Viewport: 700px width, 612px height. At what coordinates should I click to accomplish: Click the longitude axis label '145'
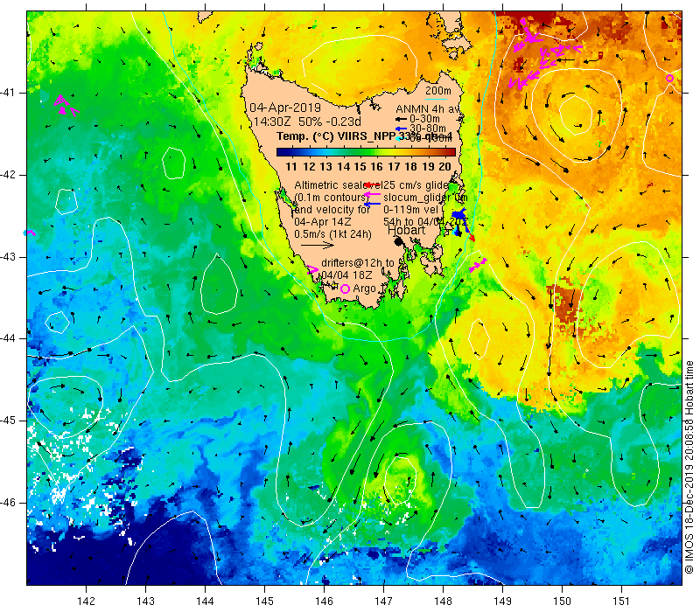click(x=265, y=601)
